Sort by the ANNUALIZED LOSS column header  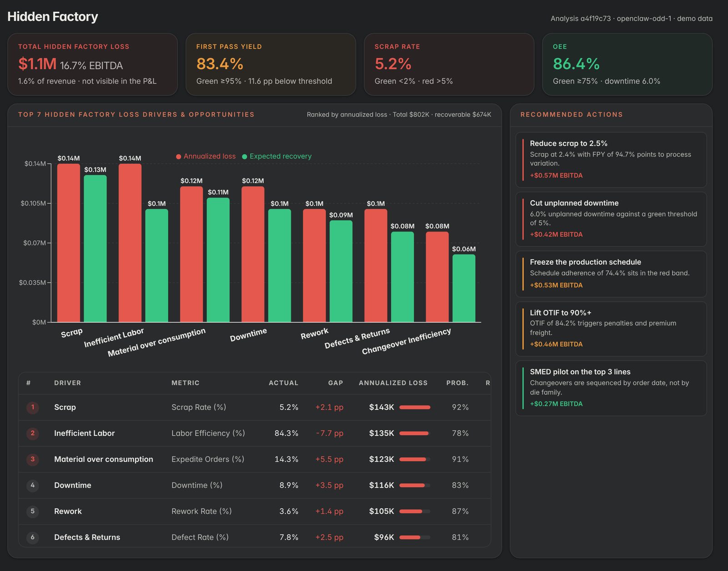[x=393, y=383]
